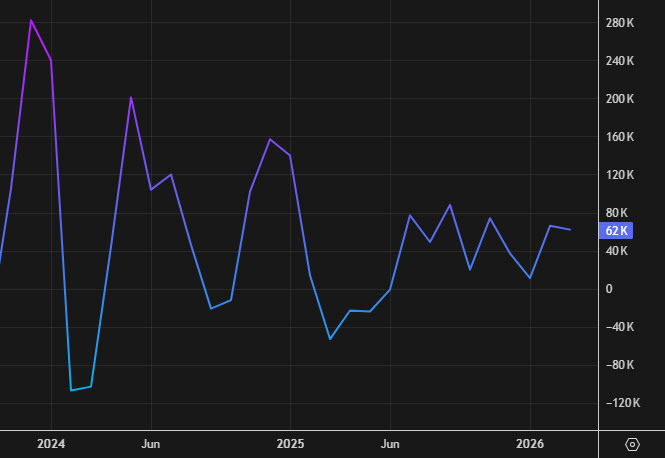Click the 2024 time axis label

click(51, 444)
